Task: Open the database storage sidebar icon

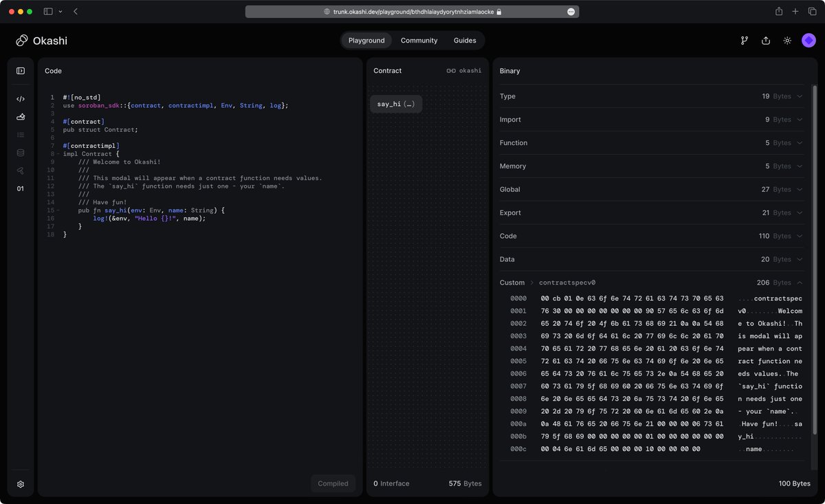Action: (x=21, y=153)
